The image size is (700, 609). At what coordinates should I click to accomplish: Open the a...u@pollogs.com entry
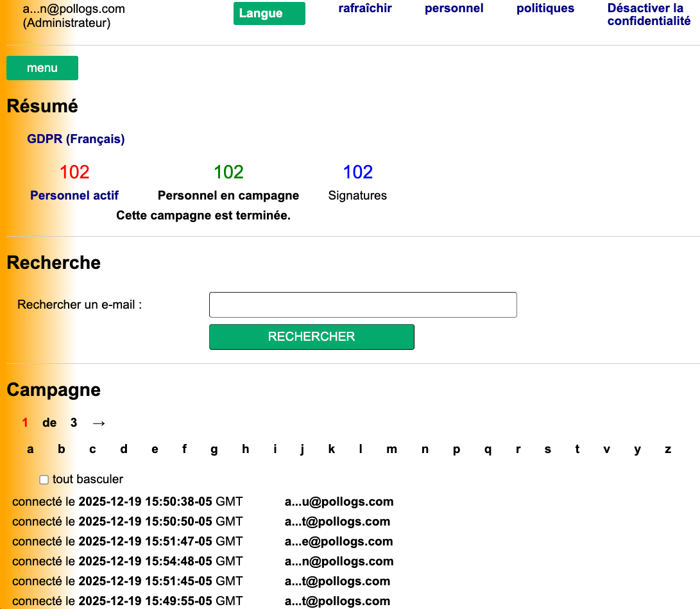pos(339,502)
